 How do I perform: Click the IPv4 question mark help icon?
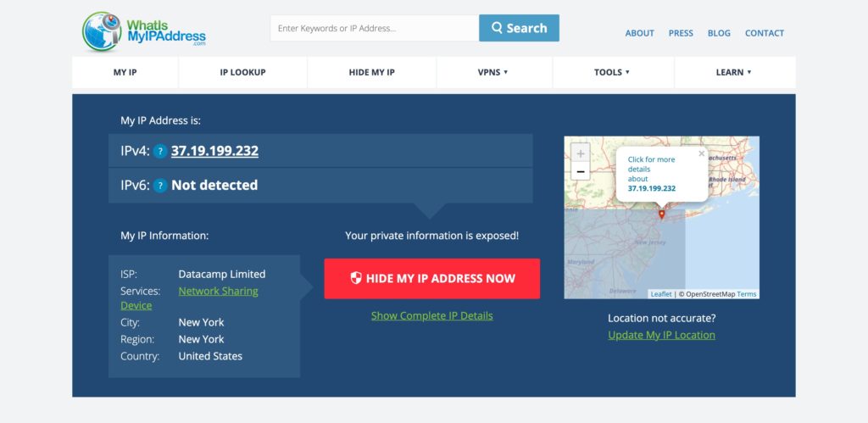click(160, 151)
